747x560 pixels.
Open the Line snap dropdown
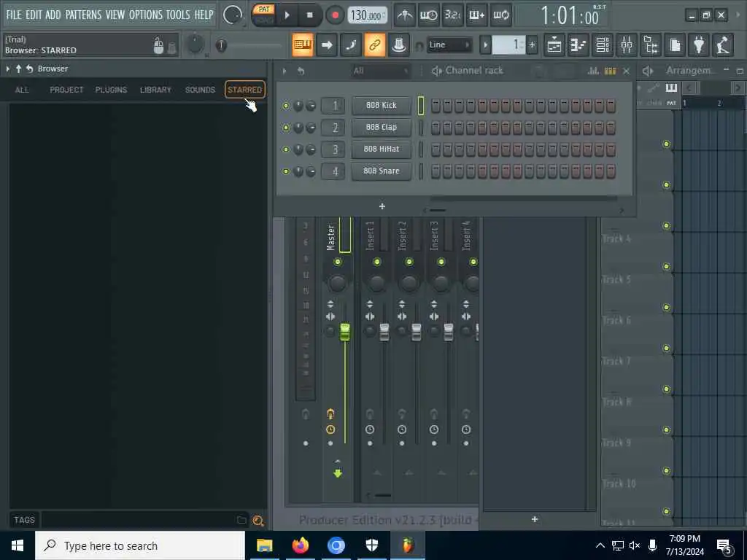pos(449,44)
